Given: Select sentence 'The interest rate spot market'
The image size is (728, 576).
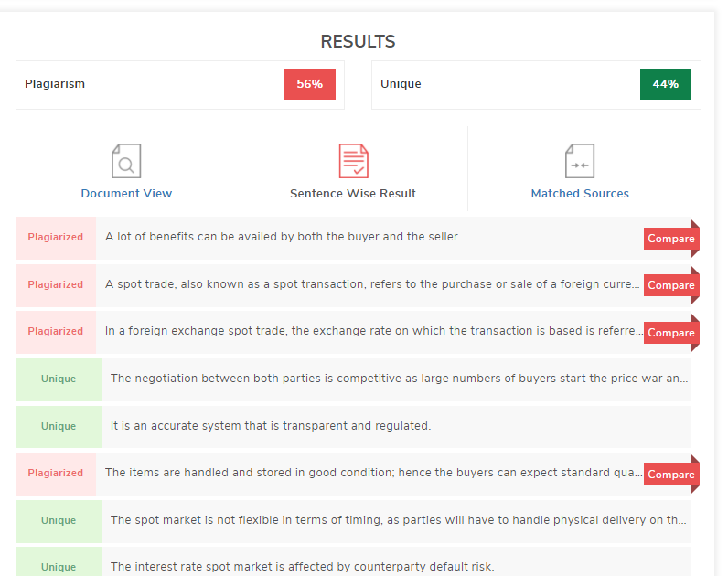Looking at the screenshot, I should tap(302, 567).
